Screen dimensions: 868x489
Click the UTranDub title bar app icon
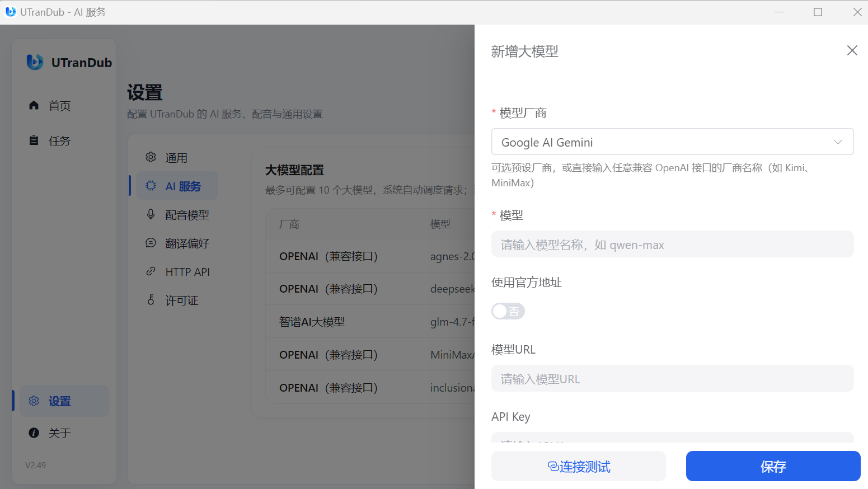(11, 12)
